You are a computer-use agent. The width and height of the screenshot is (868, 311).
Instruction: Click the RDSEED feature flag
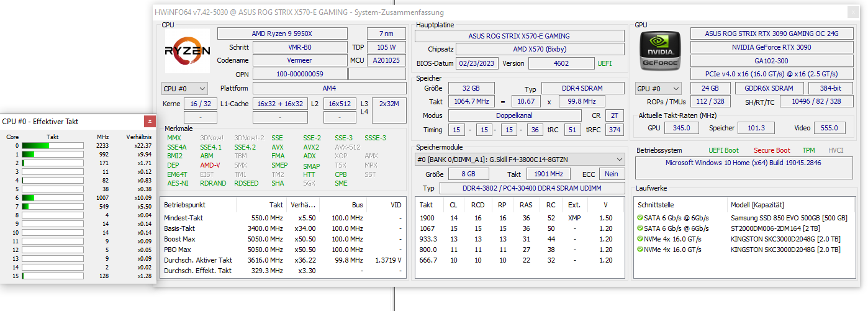click(x=246, y=184)
